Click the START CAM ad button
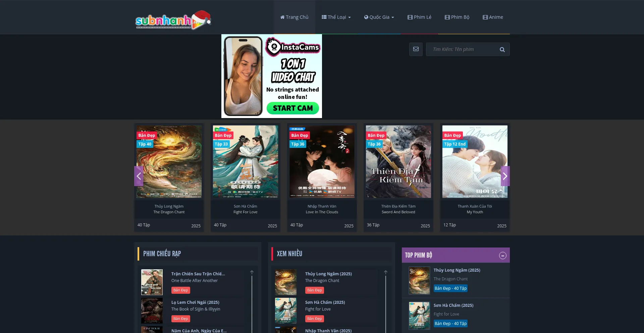 coord(292,108)
